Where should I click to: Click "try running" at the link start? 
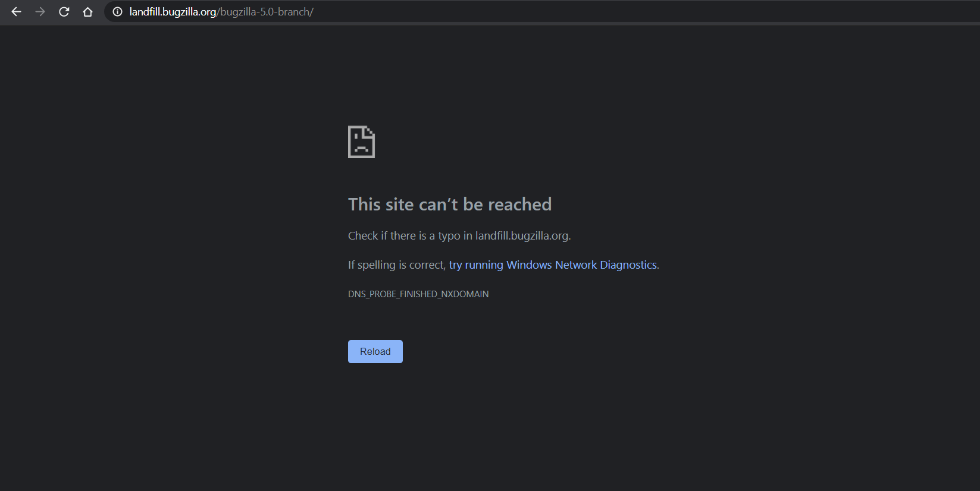pyautogui.click(x=475, y=265)
